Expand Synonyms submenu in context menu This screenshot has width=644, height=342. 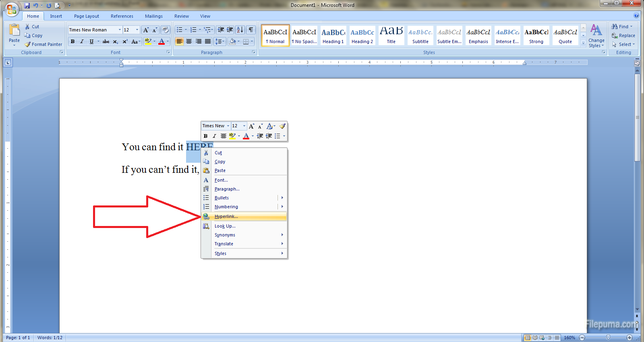pos(244,235)
